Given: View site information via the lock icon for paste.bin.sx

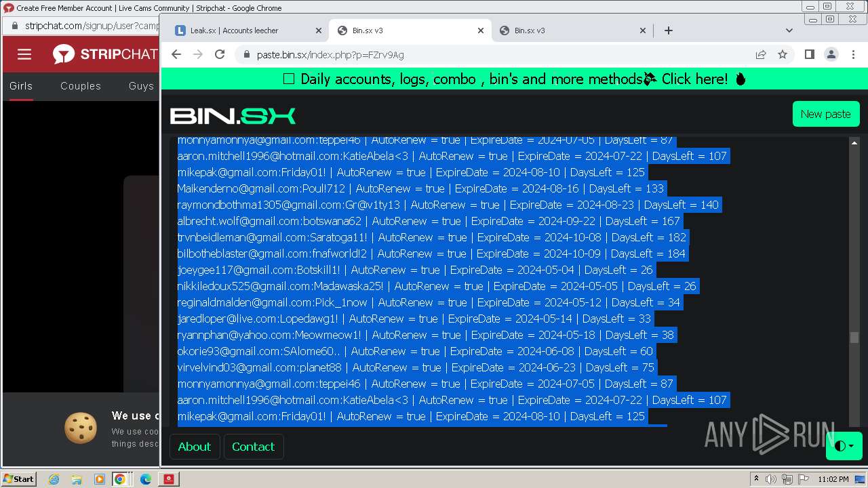Looking at the screenshot, I should pos(246,55).
